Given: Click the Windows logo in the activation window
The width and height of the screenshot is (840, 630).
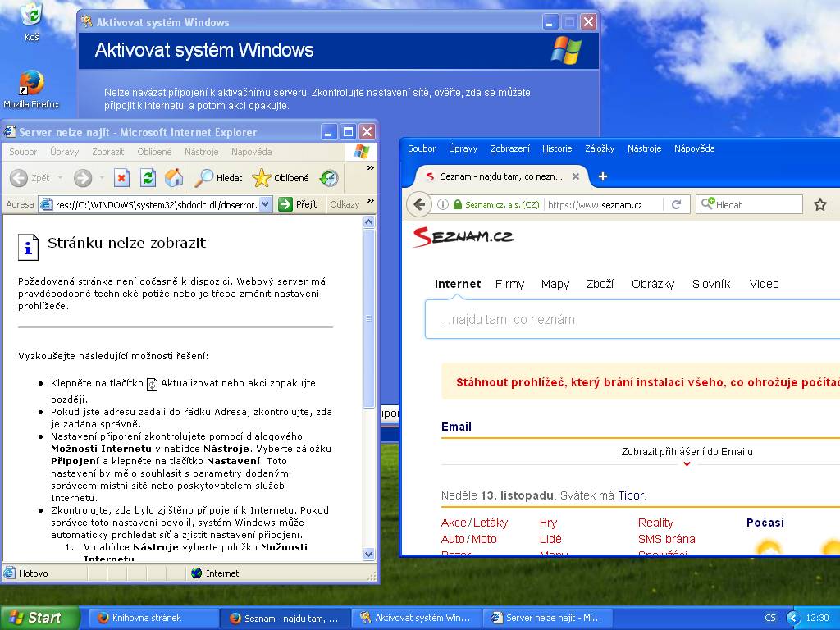Looking at the screenshot, I should pyautogui.click(x=566, y=50).
